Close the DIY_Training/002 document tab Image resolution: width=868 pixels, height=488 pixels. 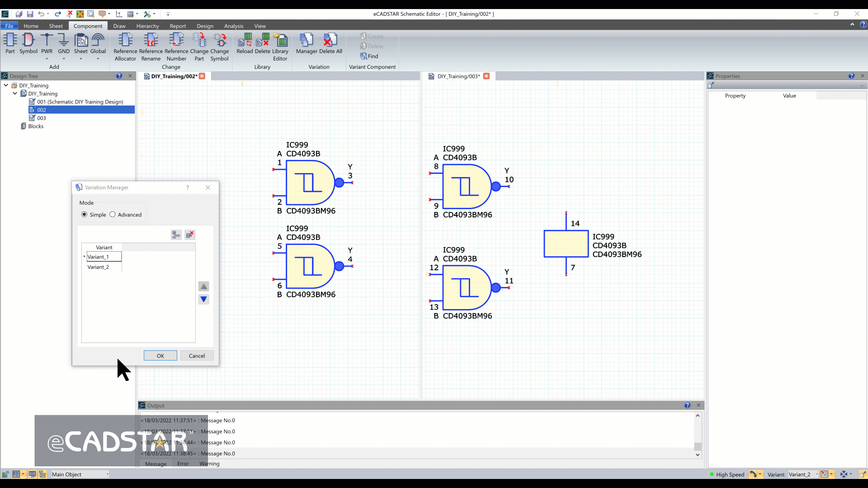point(202,76)
